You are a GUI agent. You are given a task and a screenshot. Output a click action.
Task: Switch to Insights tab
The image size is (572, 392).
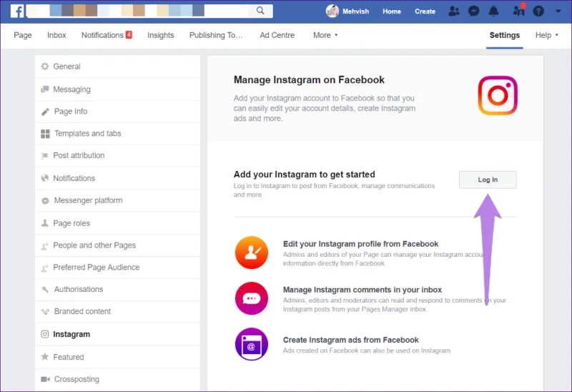pos(160,35)
